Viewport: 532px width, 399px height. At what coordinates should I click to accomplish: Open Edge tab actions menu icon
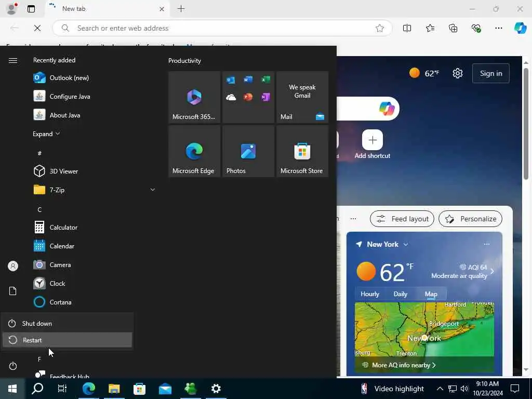(x=31, y=9)
